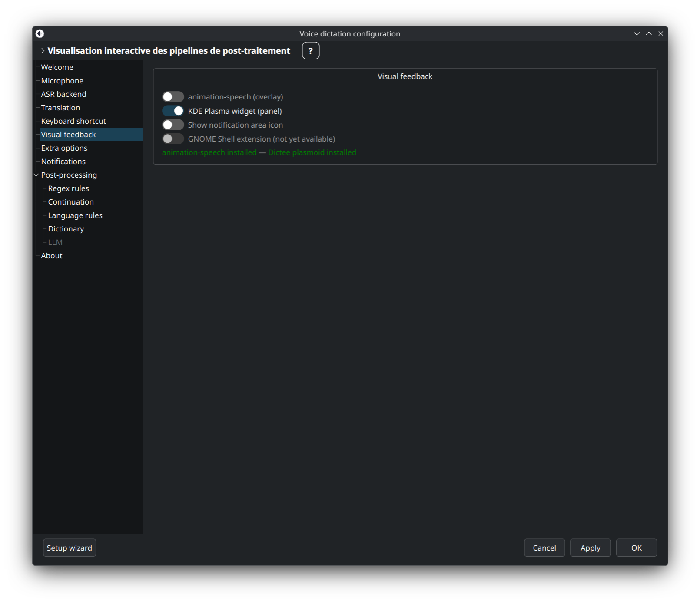Minimize the Voice dictation configuration window
The height and width of the screenshot is (604, 700).
(x=637, y=33)
